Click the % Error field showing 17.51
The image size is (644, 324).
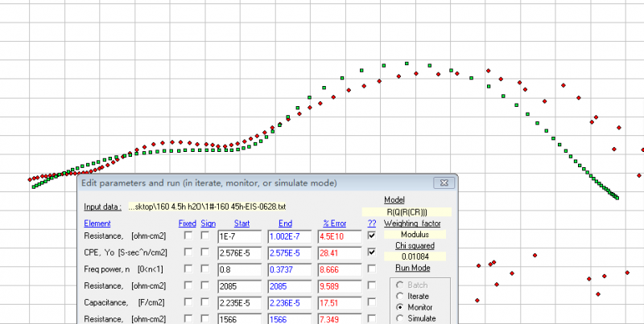tap(340, 303)
